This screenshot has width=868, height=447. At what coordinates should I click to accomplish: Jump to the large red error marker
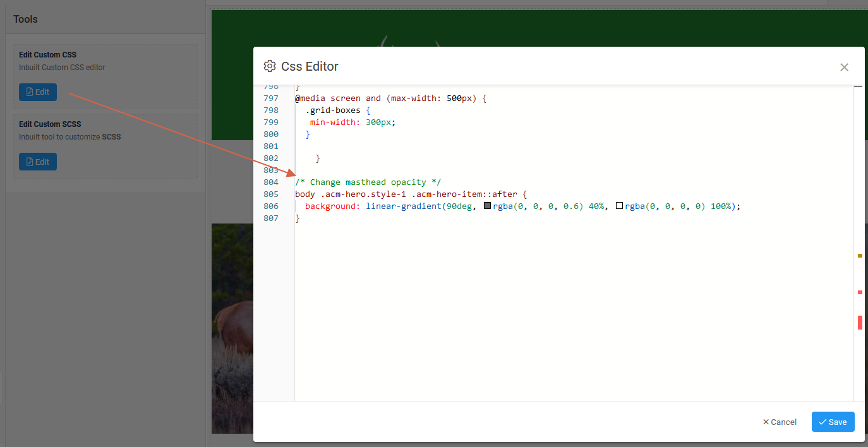click(x=860, y=322)
